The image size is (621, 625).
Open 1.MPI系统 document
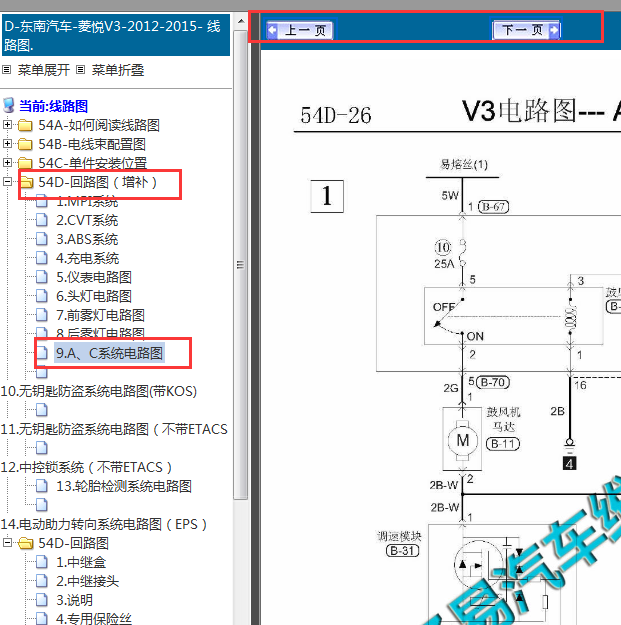point(87,202)
